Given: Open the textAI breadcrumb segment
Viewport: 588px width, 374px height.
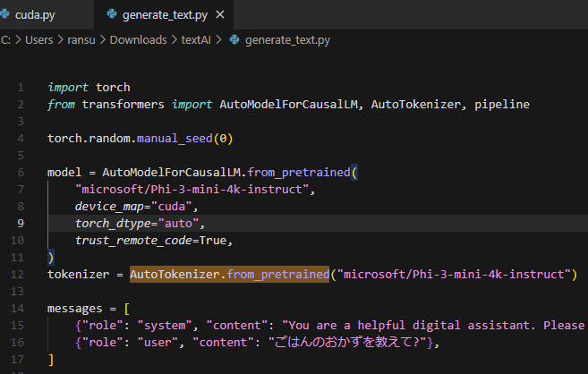Looking at the screenshot, I should [x=196, y=39].
